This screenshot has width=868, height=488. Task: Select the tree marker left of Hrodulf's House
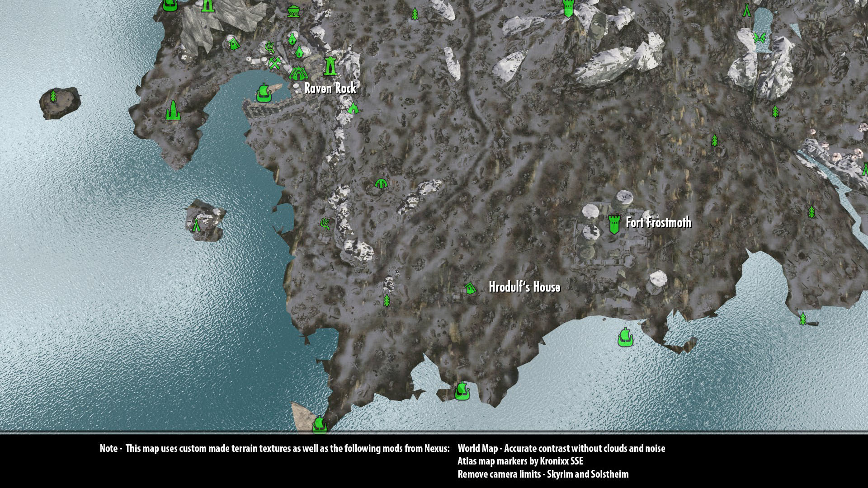point(387,300)
